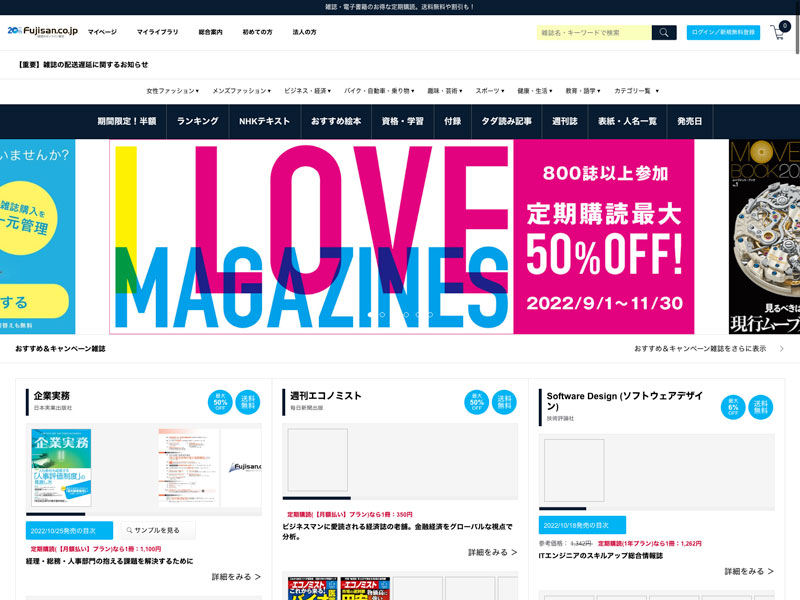Go to マイページ in header
Image resolution: width=800 pixels, height=600 pixels.
click(x=102, y=32)
